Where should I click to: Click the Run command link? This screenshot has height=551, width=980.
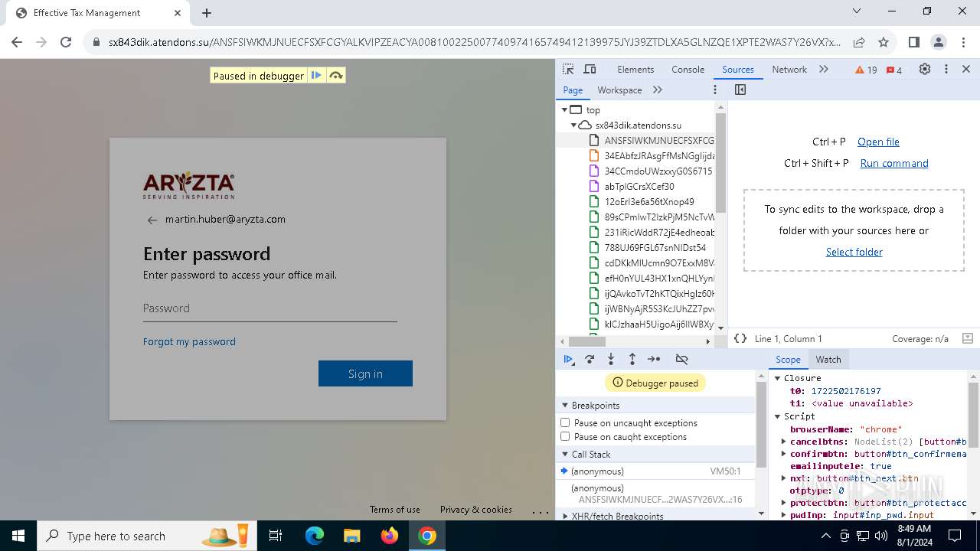(x=893, y=163)
